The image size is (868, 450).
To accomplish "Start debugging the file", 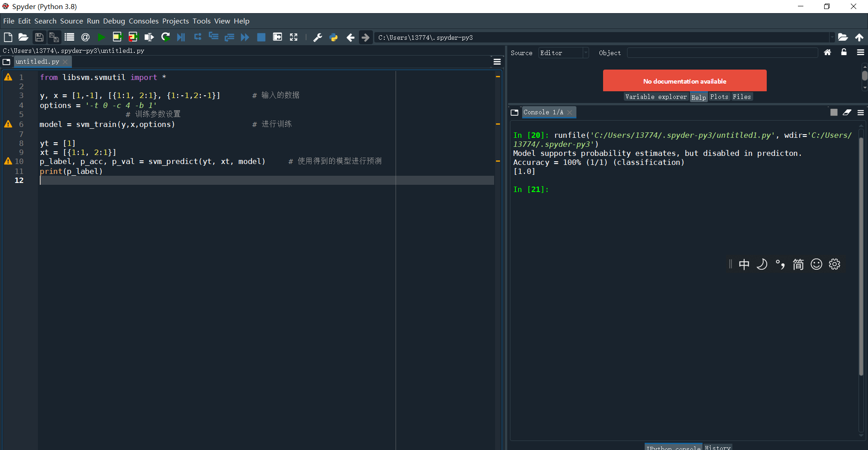I will (181, 37).
